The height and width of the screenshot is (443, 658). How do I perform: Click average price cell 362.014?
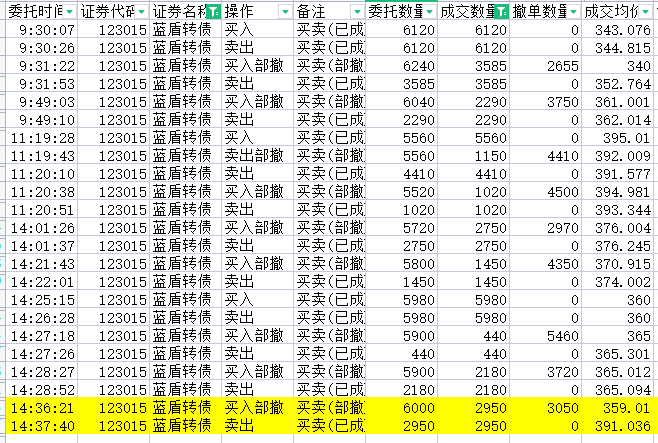(x=619, y=120)
